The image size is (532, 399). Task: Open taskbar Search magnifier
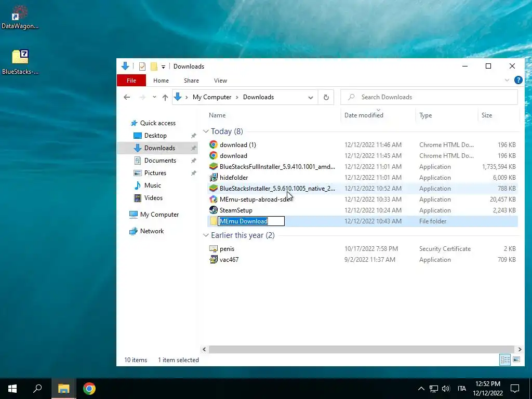coord(37,389)
